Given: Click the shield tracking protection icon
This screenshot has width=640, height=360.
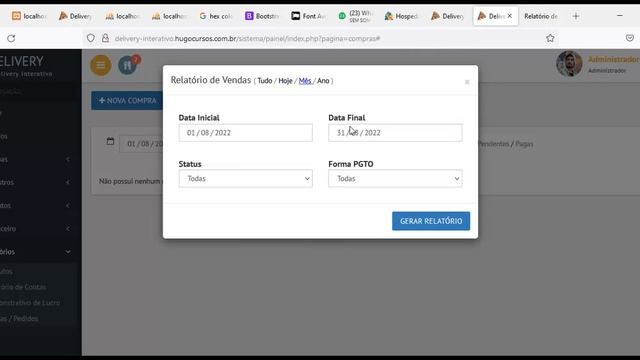Looking at the screenshot, I should [x=91, y=38].
